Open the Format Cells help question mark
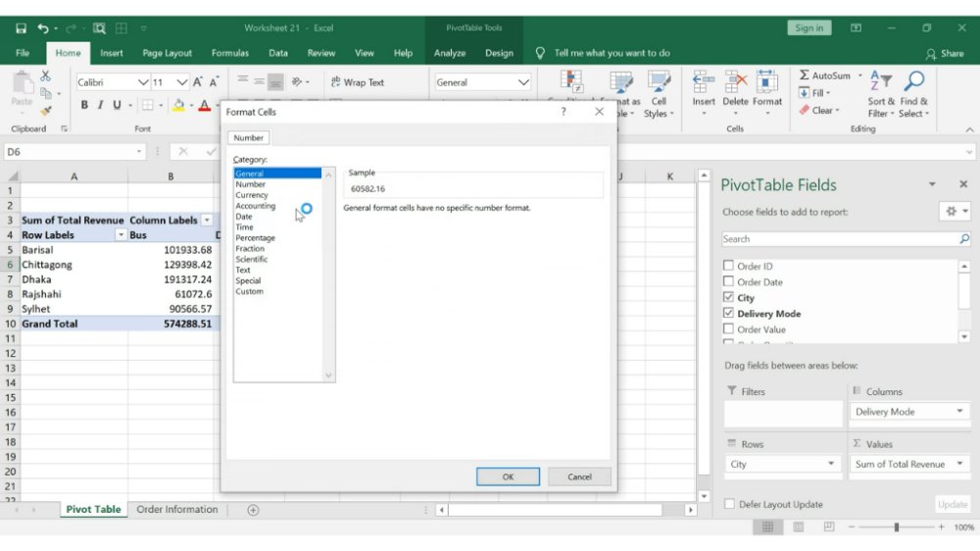The width and height of the screenshot is (980, 551). 563,112
